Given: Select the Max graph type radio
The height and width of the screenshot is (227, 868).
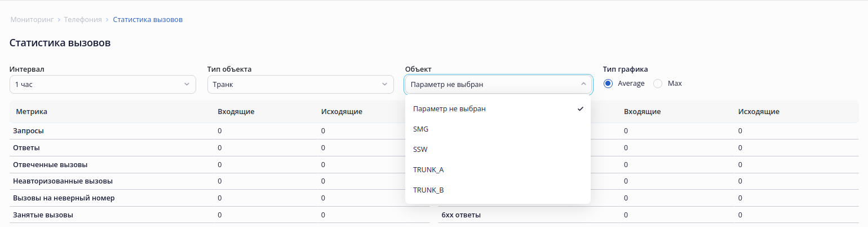Looking at the screenshot, I should (658, 84).
